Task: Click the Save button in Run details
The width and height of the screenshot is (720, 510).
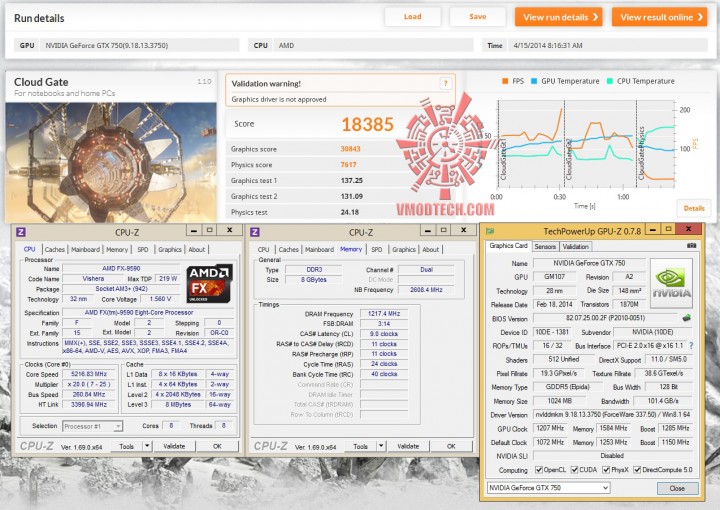Action: click(478, 17)
